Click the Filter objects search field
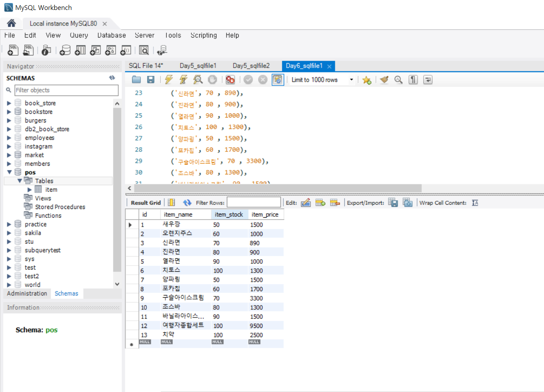The height and width of the screenshot is (392, 544). (x=66, y=90)
